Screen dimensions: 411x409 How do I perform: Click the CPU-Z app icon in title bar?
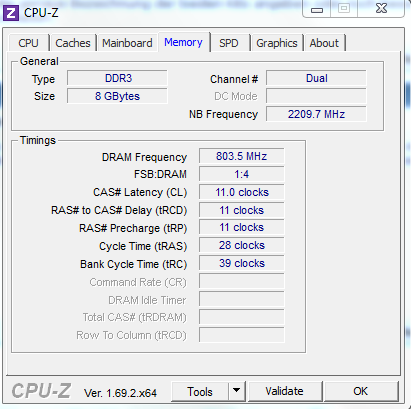pos(11,13)
